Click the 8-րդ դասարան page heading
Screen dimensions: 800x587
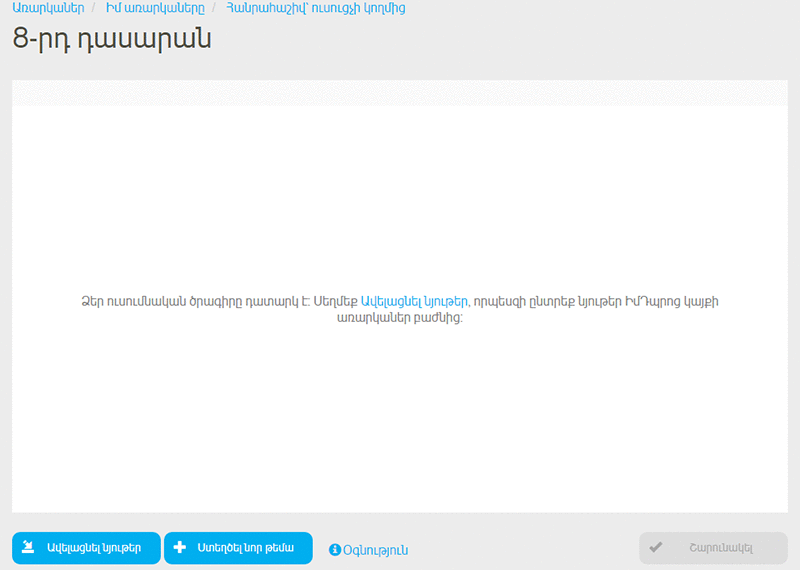(x=112, y=39)
